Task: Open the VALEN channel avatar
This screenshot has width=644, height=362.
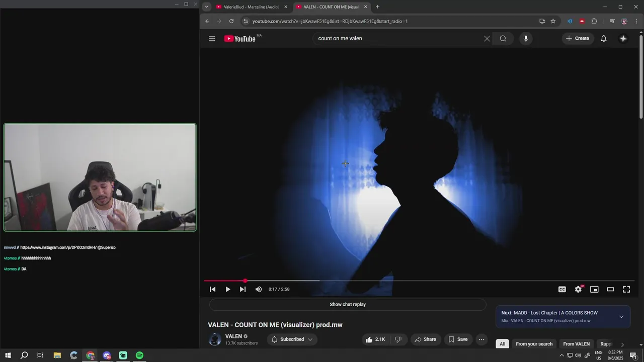Action: point(215,339)
